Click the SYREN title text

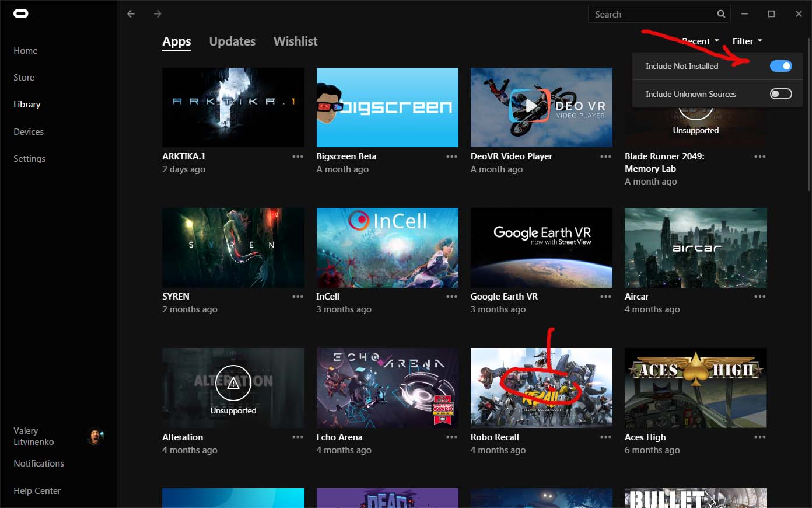pos(176,297)
